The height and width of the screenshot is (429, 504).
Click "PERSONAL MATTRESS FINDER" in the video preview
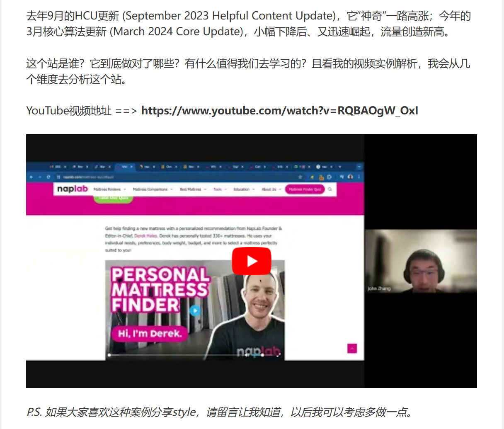coord(160,289)
